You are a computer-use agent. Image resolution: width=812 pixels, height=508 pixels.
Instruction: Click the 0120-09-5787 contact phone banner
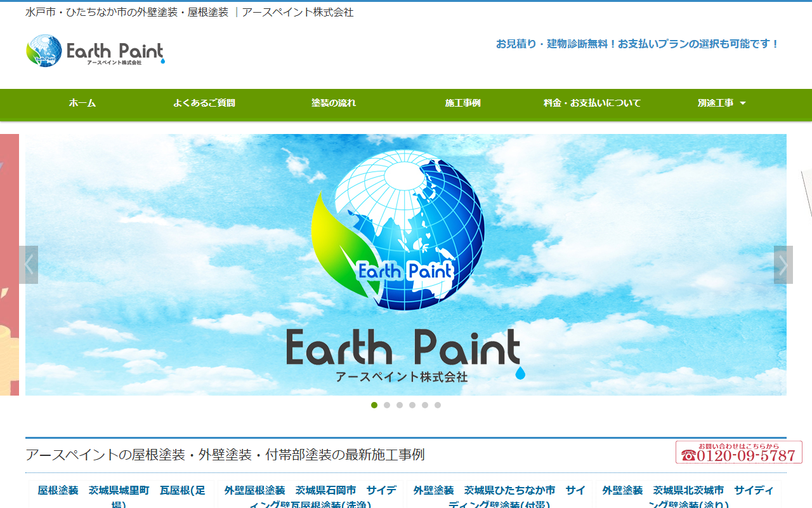739,452
